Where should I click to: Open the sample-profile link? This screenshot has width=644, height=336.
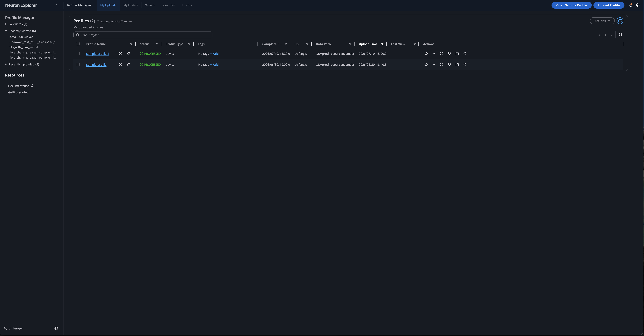click(x=96, y=65)
